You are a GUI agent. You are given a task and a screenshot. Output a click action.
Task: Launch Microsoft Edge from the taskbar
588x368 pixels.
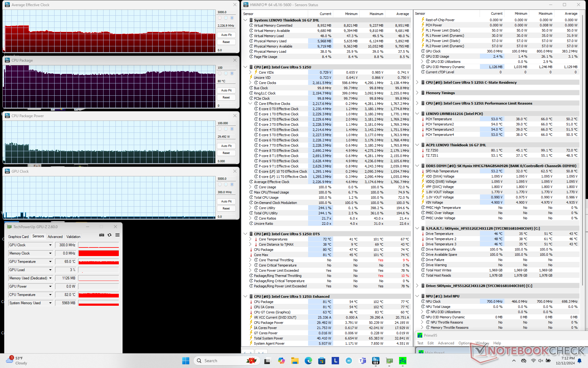point(308,361)
